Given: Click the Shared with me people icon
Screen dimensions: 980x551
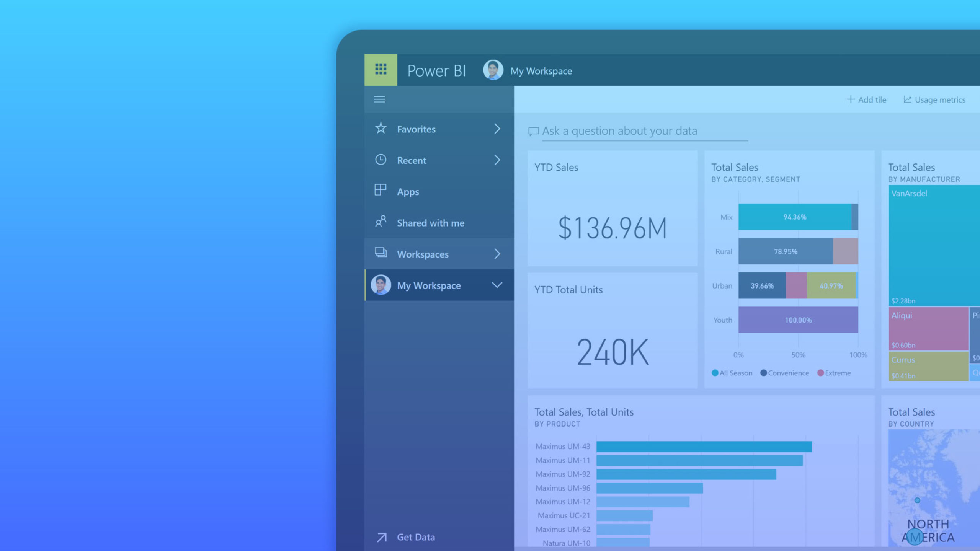Looking at the screenshot, I should (380, 222).
